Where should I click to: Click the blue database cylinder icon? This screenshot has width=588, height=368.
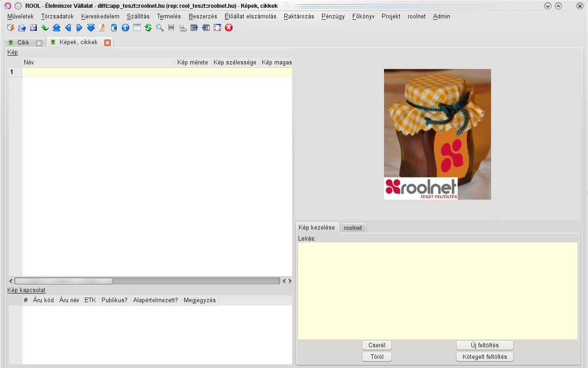point(114,28)
